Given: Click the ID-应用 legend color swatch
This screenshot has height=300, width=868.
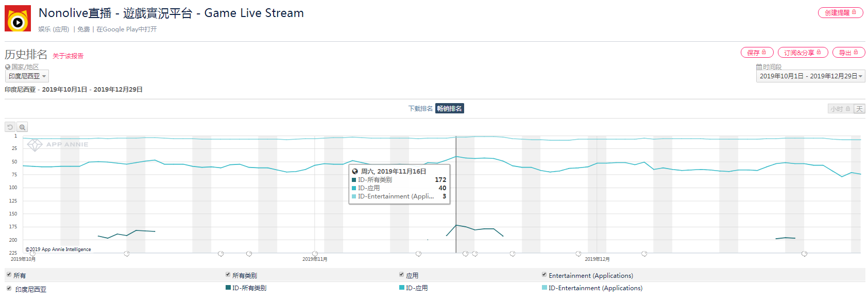Looking at the screenshot, I should (402, 288).
